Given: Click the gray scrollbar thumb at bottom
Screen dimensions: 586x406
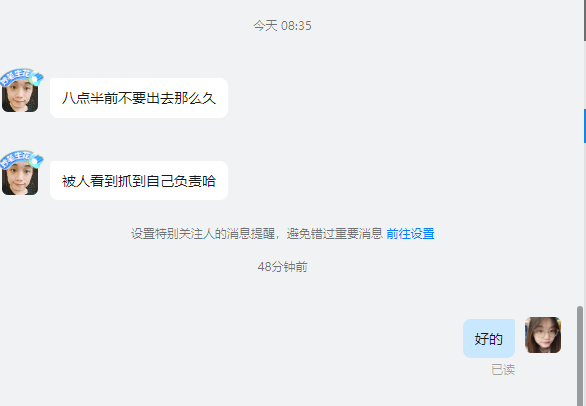Looking at the screenshot, I should (580, 356).
